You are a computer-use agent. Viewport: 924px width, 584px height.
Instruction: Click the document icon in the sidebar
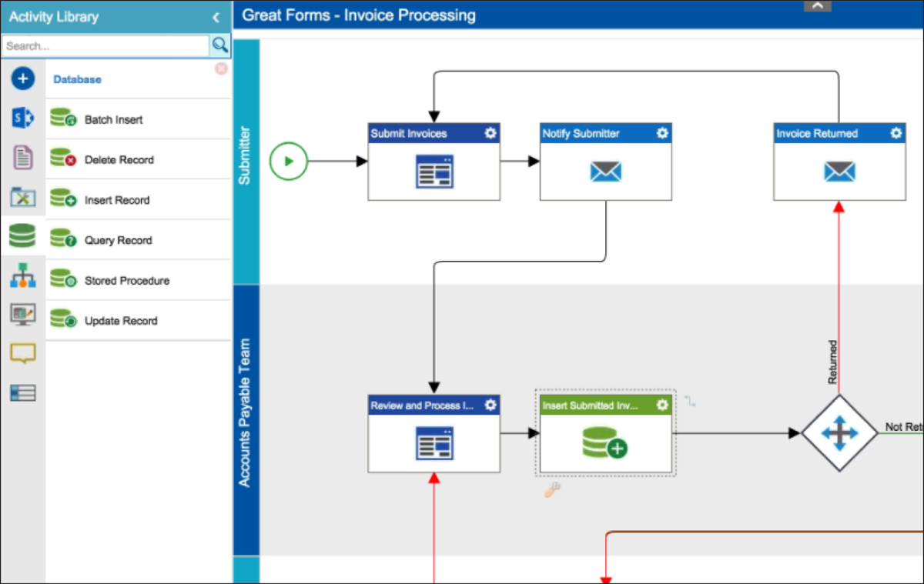point(22,157)
